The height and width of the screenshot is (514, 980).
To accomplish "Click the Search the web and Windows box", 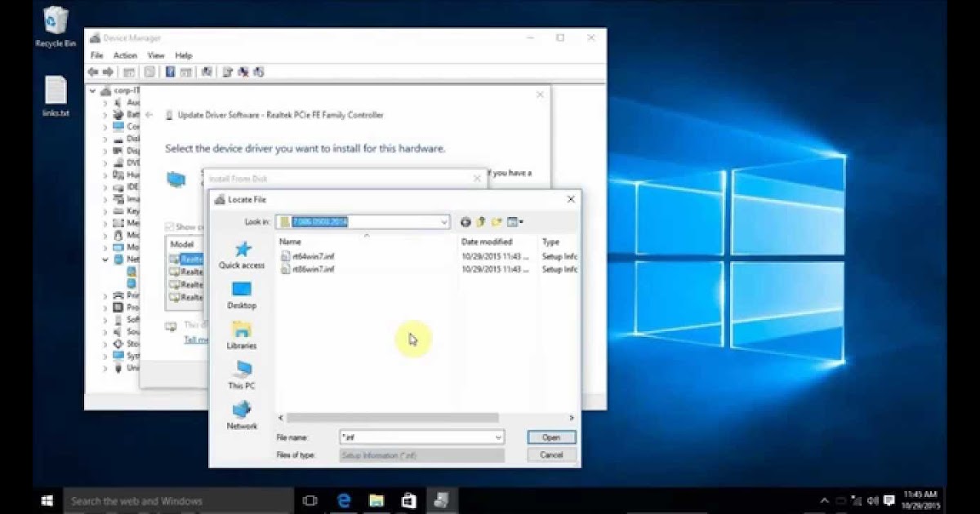I will 178,500.
